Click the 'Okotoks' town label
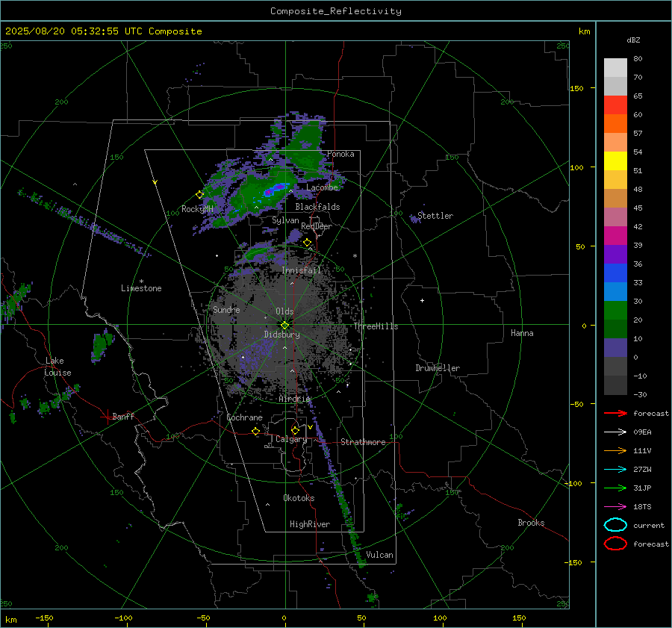 pos(299,498)
